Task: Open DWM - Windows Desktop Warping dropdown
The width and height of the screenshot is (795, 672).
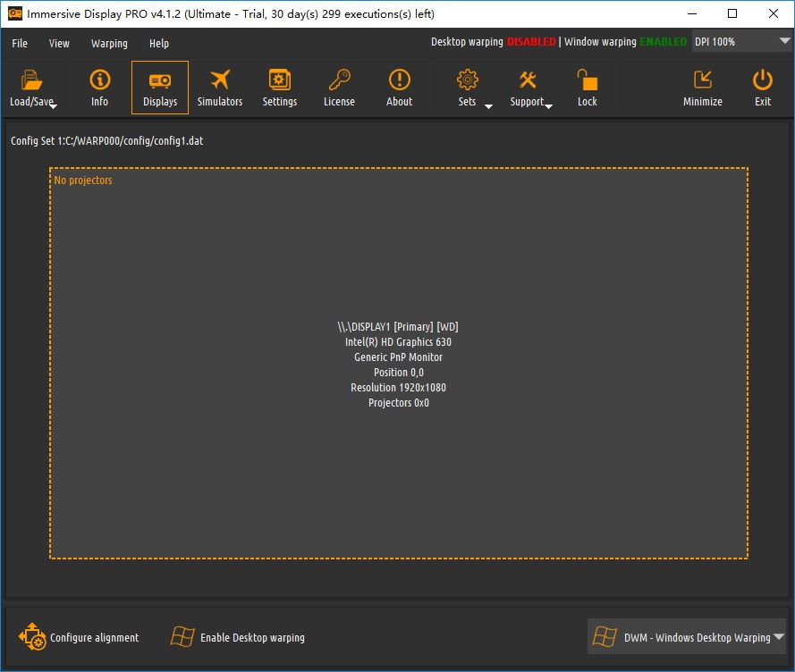Action: tap(687, 636)
